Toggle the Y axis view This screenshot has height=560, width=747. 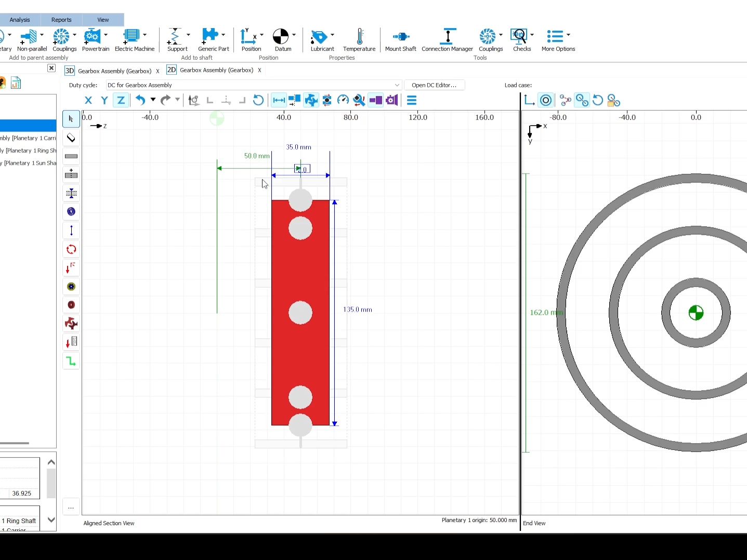point(104,100)
